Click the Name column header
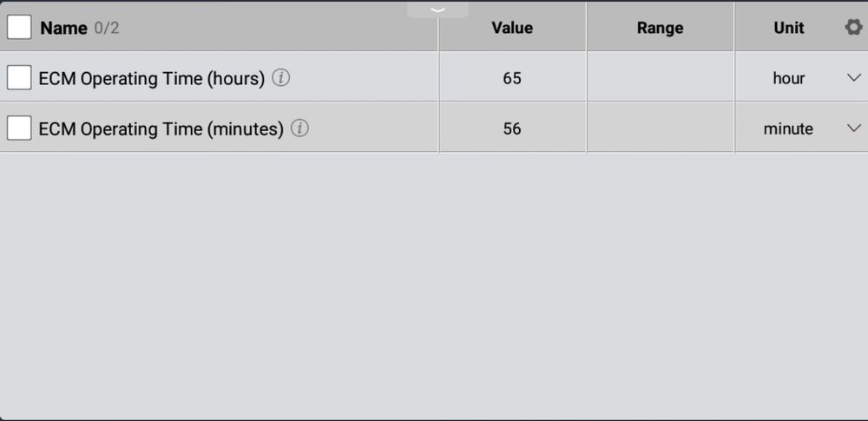 pyautogui.click(x=63, y=28)
